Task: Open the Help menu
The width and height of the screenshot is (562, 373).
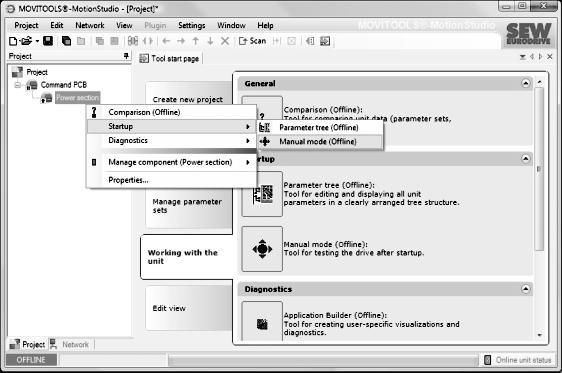Action: click(265, 25)
